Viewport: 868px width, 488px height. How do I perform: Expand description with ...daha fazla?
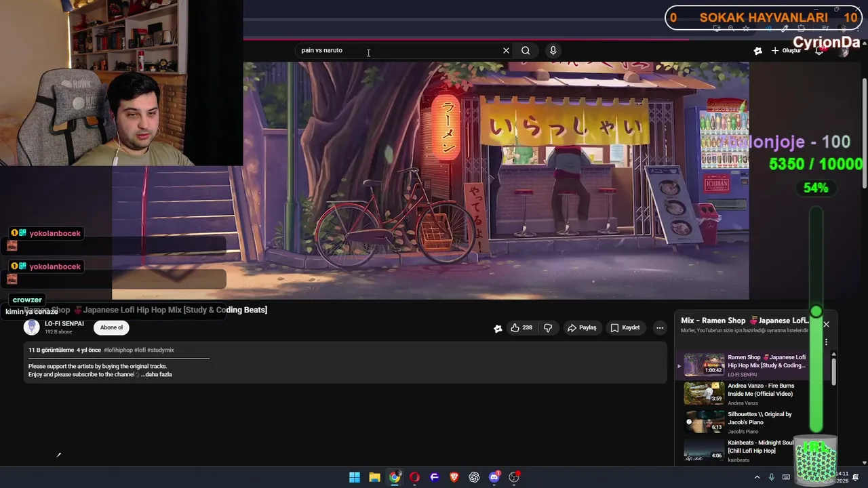click(x=156, y=374)
